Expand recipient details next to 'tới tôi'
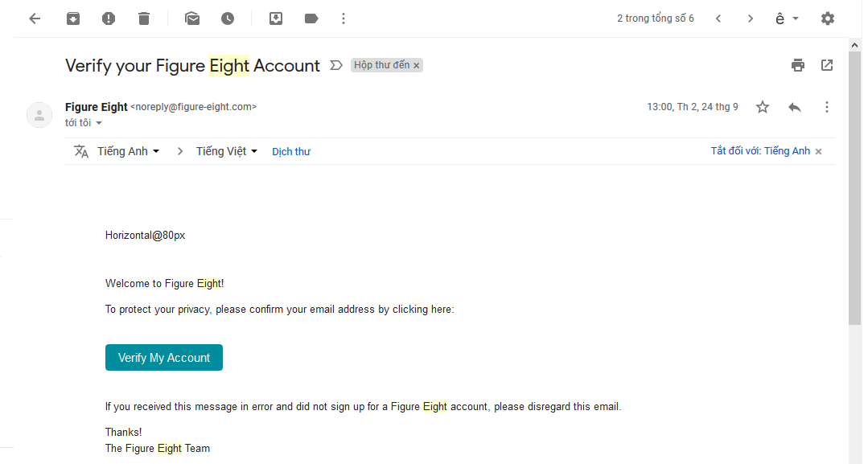This screenshot has height=464, width=868. pyautogui.click(x=99, y=123)
